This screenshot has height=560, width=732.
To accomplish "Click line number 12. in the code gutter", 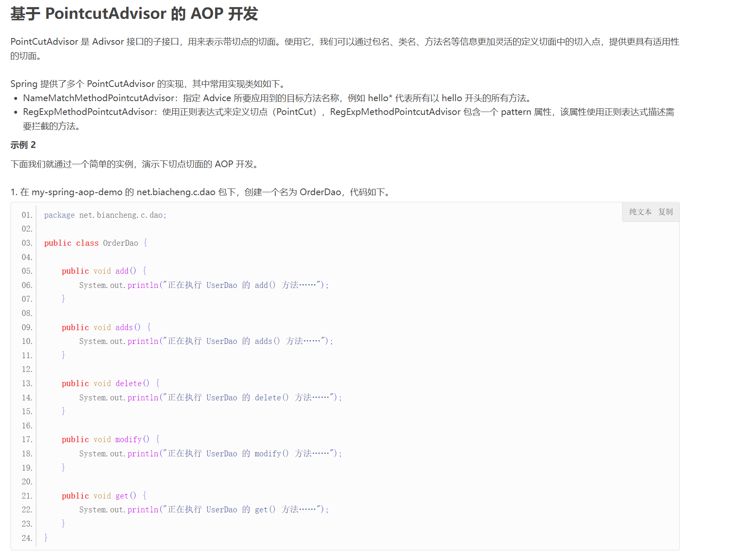I will [x=27, y=369].
